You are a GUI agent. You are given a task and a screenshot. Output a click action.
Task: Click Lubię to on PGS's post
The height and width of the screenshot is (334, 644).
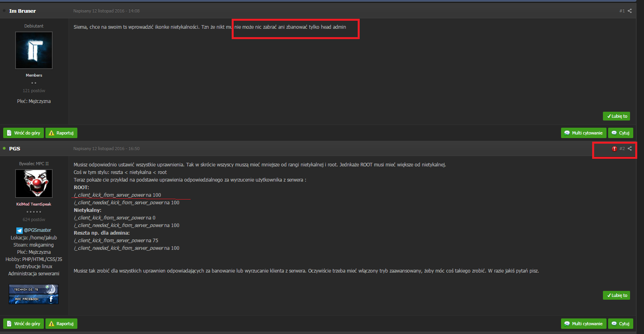tap(616, 295)
